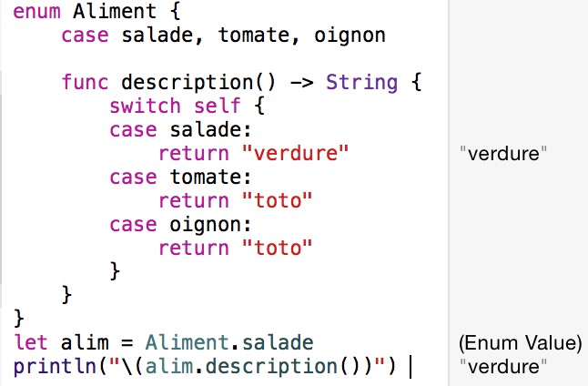Image resolution: width=588 pixels, height=386 pixels.
Task: Click Aliment.salade in the let statement
Action: (229, 343)
